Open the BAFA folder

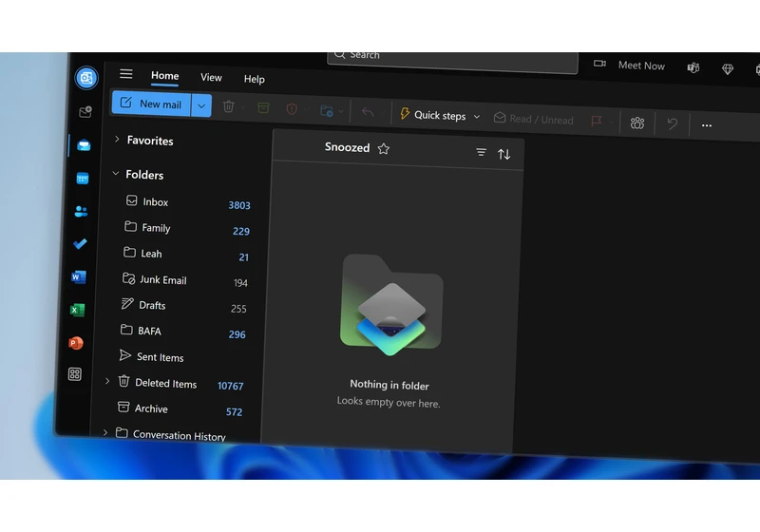click(182, 332)
